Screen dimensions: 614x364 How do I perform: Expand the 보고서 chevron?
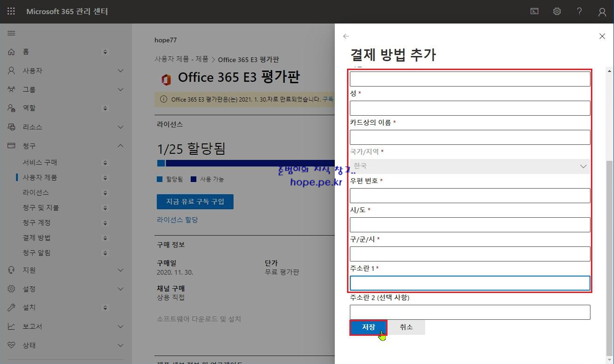[121, 326]
